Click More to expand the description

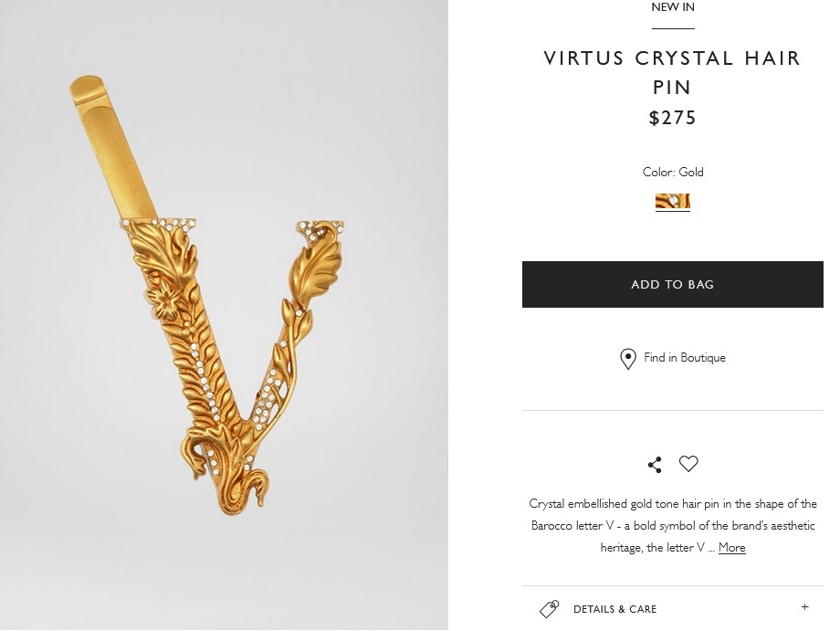[x=731, y=548]
